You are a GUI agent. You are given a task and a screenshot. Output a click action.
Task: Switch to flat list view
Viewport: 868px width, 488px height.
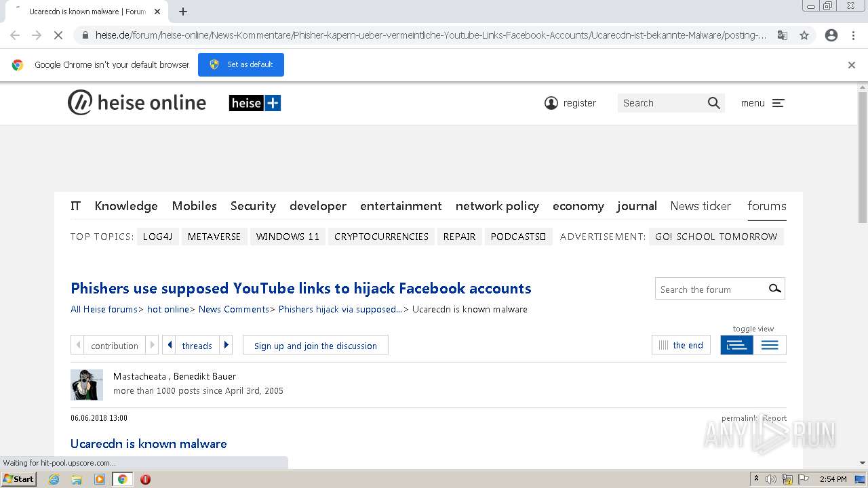click(770, 345)
